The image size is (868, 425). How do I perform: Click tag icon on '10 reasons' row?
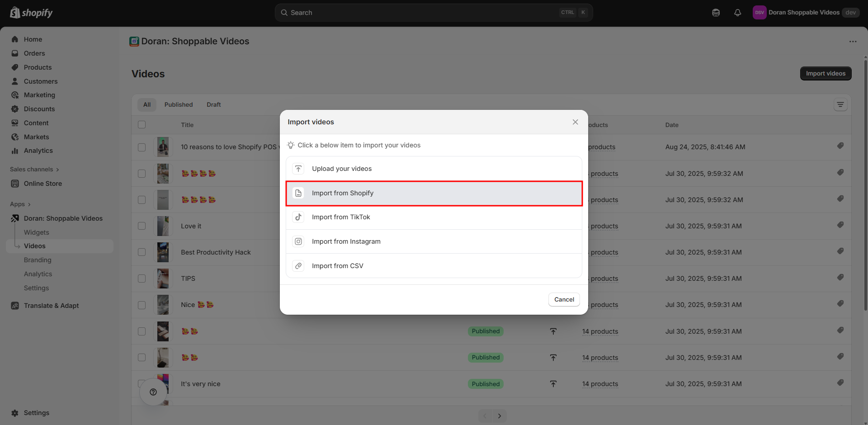(x=840, y=146)
